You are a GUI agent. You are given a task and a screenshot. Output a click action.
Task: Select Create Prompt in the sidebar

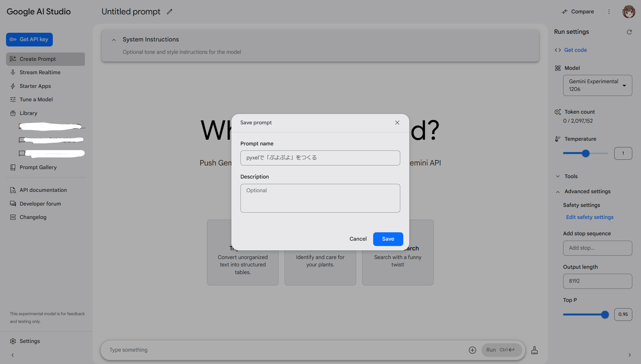pos(37,59)
